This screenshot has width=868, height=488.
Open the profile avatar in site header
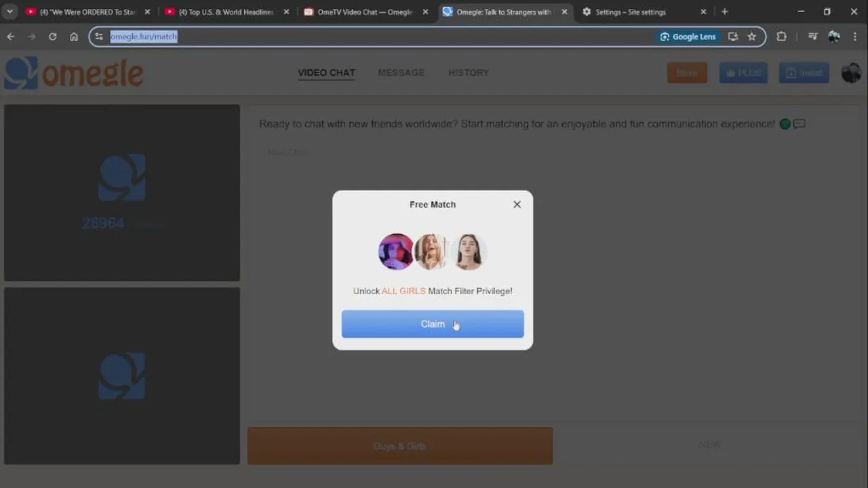(851, 73)
